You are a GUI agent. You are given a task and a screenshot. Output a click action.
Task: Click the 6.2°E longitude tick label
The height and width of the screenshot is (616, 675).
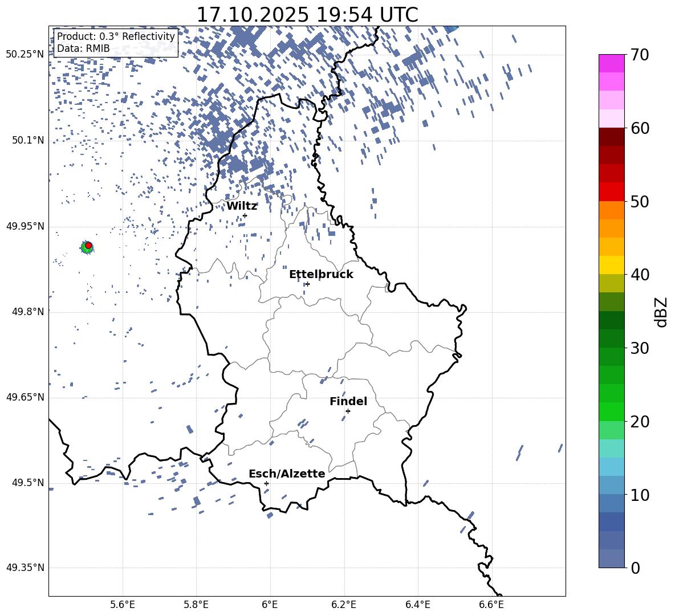click(x=344, y=604)
